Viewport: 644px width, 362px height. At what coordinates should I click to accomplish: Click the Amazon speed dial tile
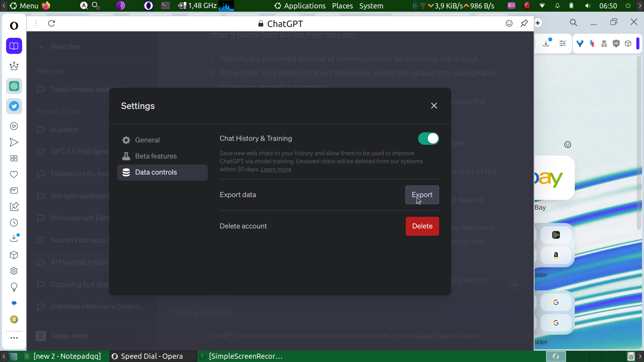(556, 255)
